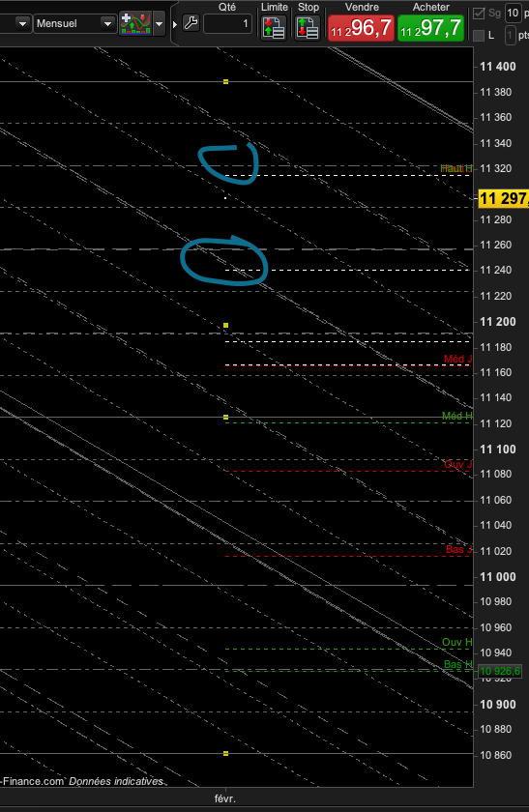Click the Données indicatives footer text
Viewport: 529px width, 812px height.
click(x=116, y=781)
